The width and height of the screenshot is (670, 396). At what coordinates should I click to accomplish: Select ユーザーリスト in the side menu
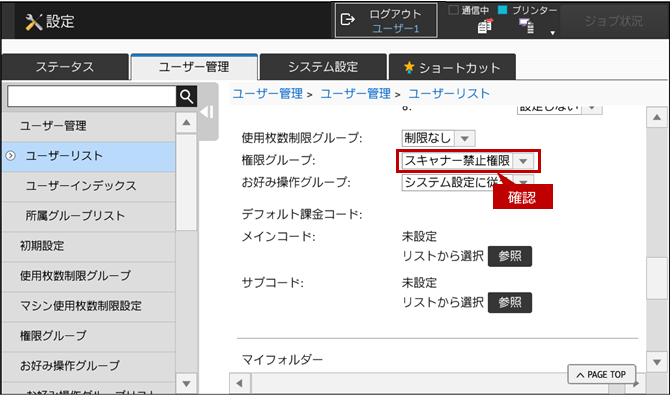click(x=88, y=156)
